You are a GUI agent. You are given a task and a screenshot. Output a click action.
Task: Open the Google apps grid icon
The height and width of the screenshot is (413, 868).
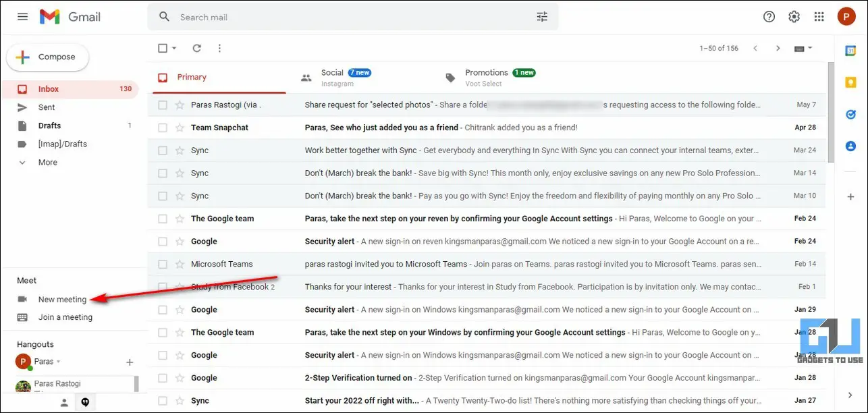click(x=819, y=17)
